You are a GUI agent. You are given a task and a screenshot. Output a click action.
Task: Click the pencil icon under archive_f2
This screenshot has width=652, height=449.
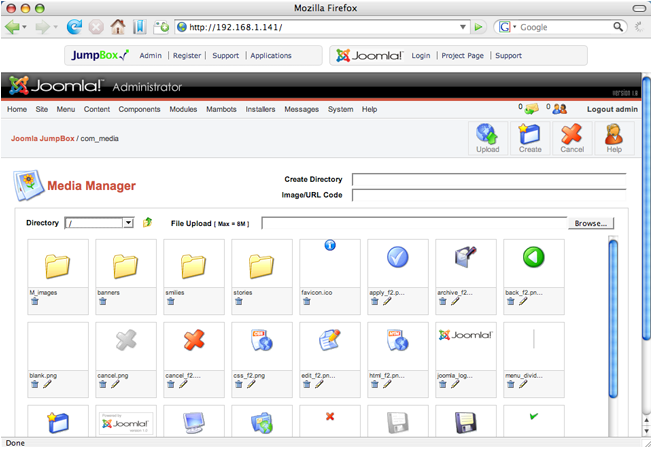455,301
